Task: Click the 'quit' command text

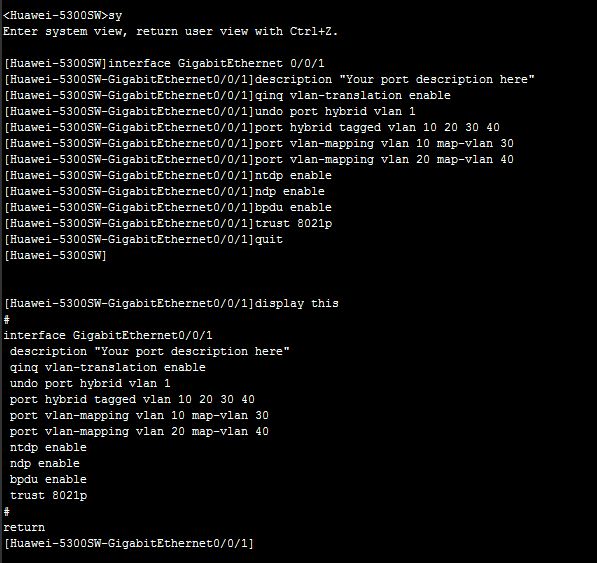Action: [269, 239]
